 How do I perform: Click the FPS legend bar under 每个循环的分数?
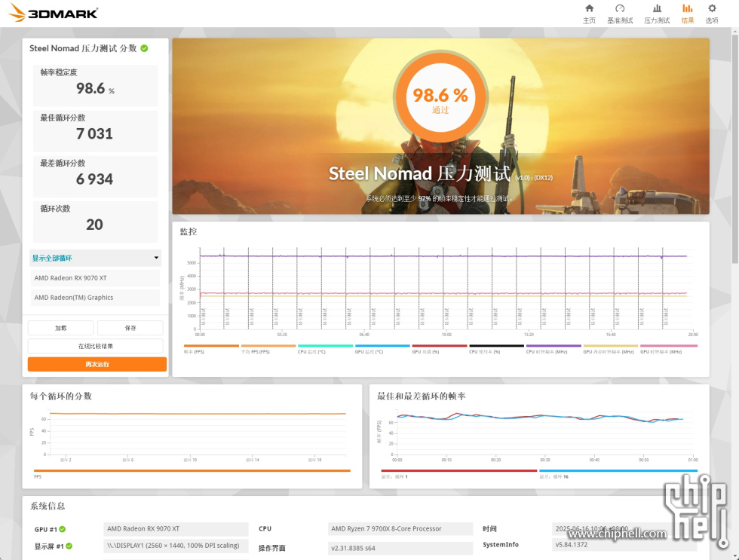pos(192,470)
